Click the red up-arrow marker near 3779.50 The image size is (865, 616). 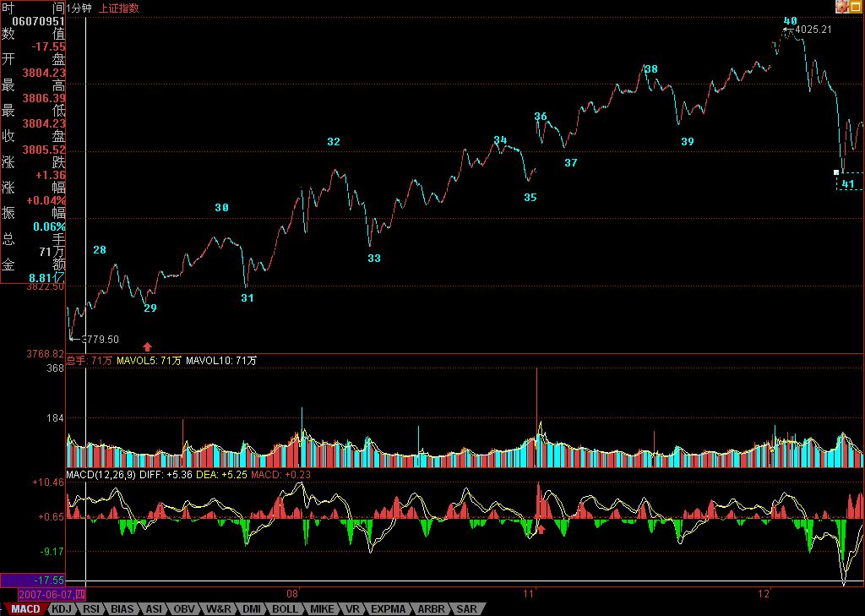[x=148, y=346]
